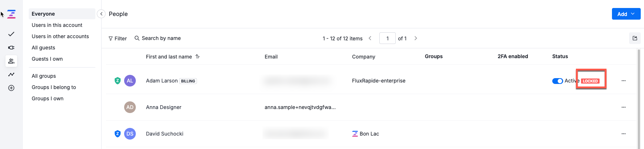The width and height of the screenshot is (644, 149).
Task: Click the checkmark tasks icon in left rail
Action: 11,34
